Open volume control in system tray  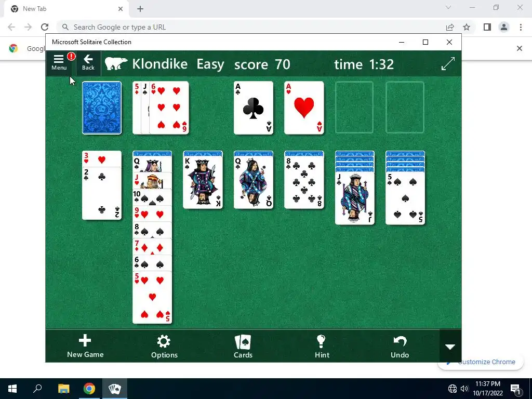point(464,389)
